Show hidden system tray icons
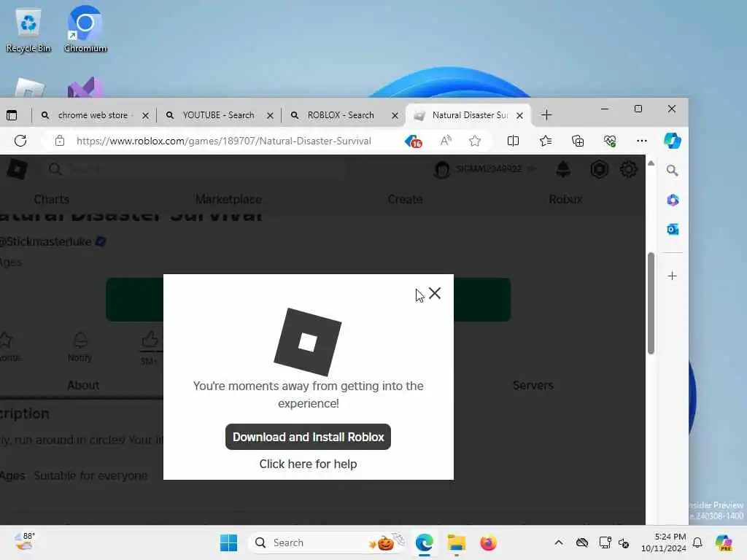Screen dimensions: 747x560 pyautogui.click(x=559, y=542)
